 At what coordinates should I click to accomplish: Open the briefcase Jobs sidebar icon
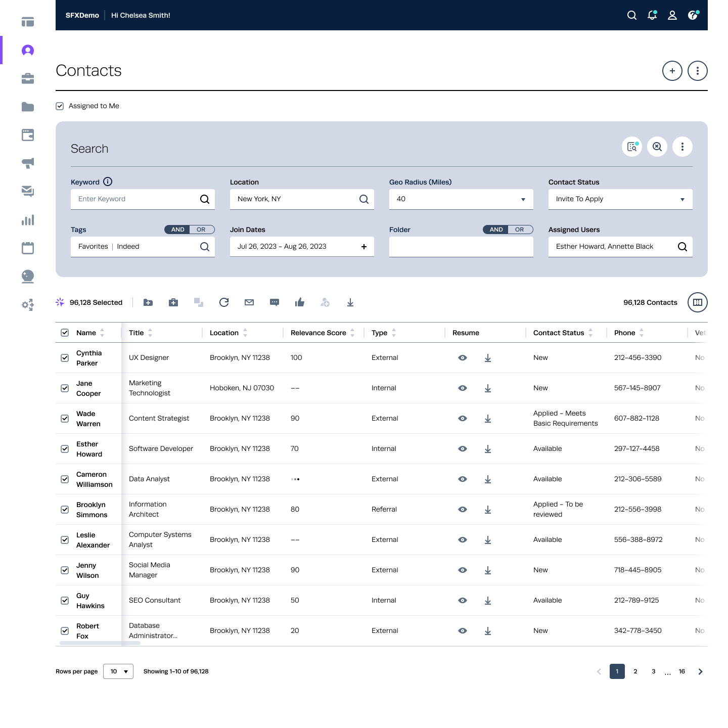(28, 78)
